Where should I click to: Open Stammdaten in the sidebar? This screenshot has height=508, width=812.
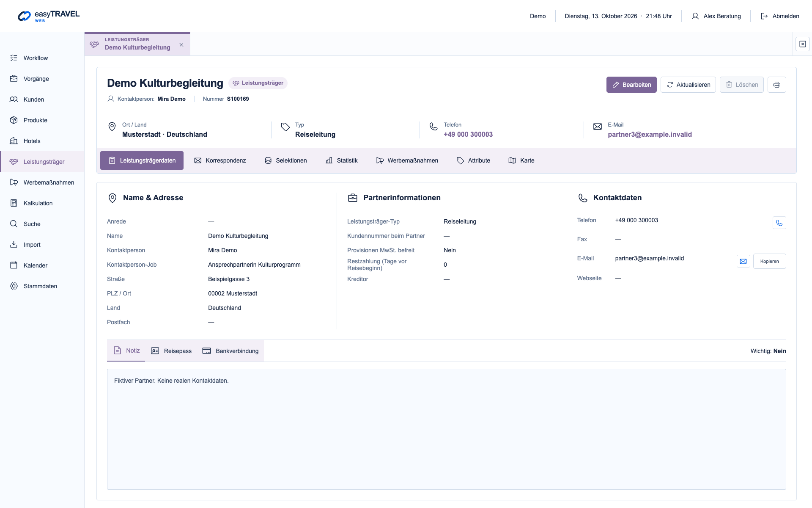pos(42,286)
